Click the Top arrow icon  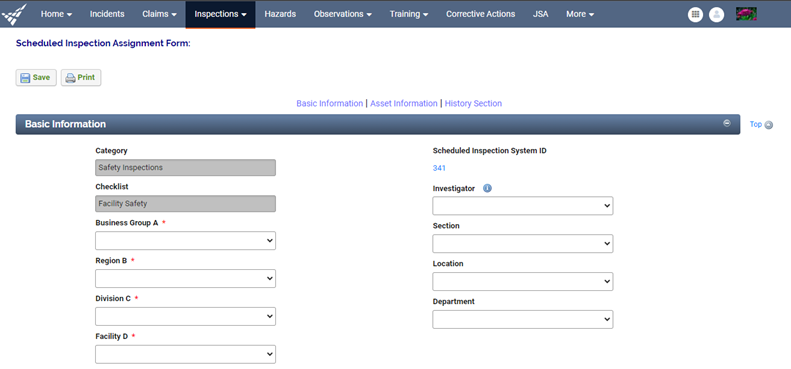pos(769,125)
